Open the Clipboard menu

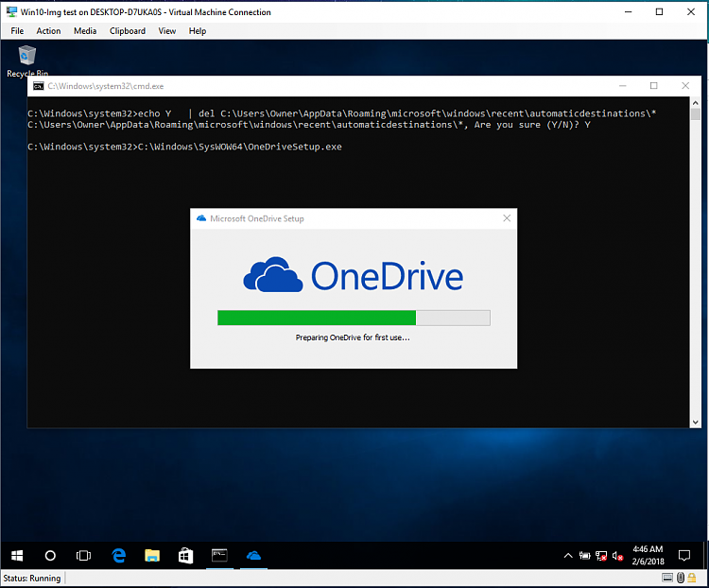point(128,31)
